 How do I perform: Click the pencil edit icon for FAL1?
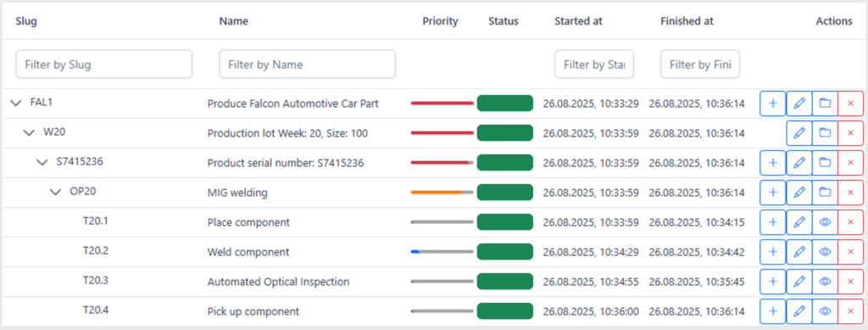click(798, 103)
